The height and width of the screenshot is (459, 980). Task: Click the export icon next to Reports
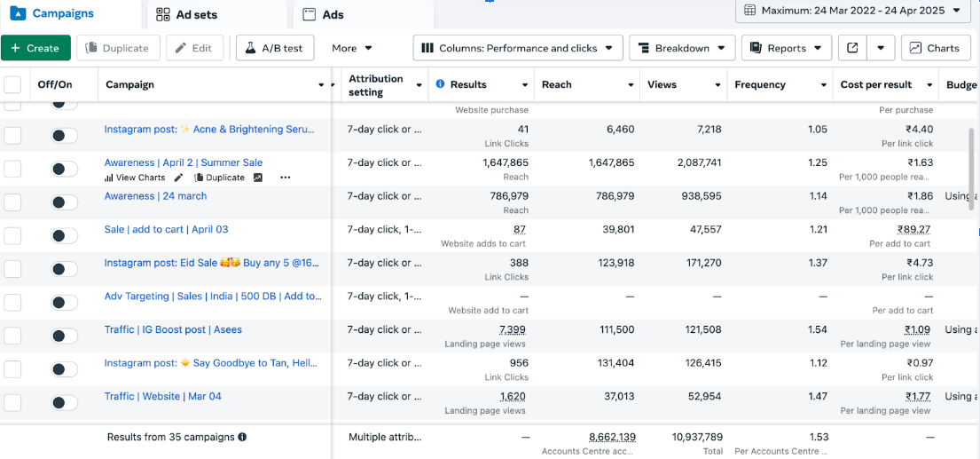coord(852,48)
